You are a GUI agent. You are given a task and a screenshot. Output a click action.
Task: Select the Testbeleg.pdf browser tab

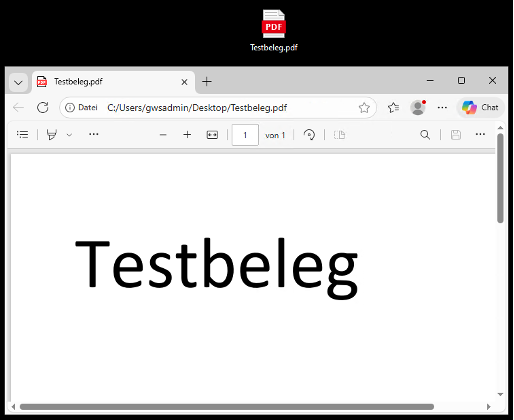coord(113,82)
